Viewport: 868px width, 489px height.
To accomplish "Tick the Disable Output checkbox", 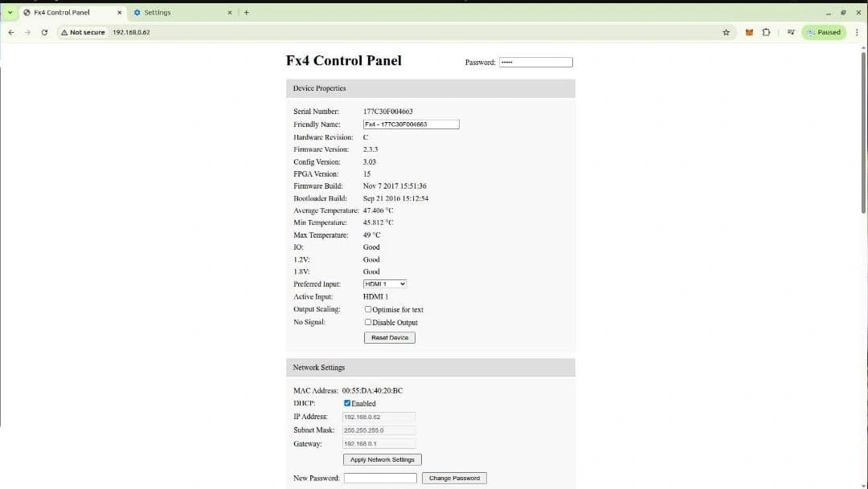I will pos(368,322).
